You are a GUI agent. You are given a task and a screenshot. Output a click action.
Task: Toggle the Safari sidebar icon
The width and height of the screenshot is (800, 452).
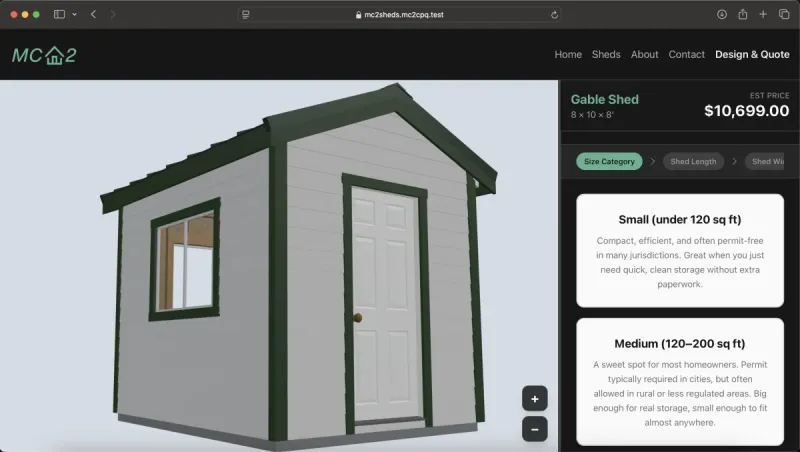pyautogui.click(x=59, y=14)
